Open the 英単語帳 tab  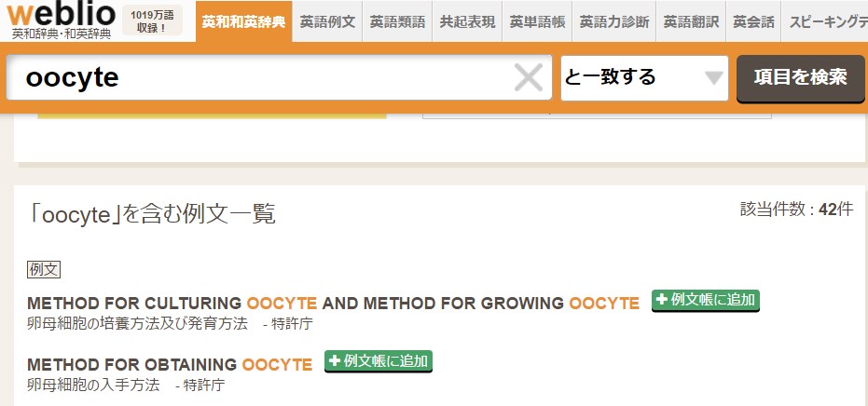(x=537, y=21)
